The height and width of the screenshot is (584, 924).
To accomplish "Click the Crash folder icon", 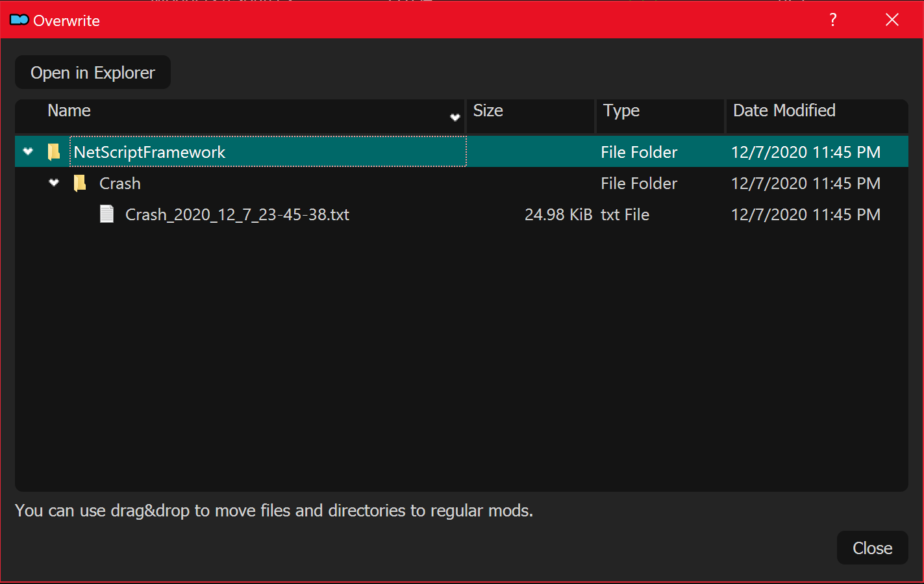I will point(80,183).
